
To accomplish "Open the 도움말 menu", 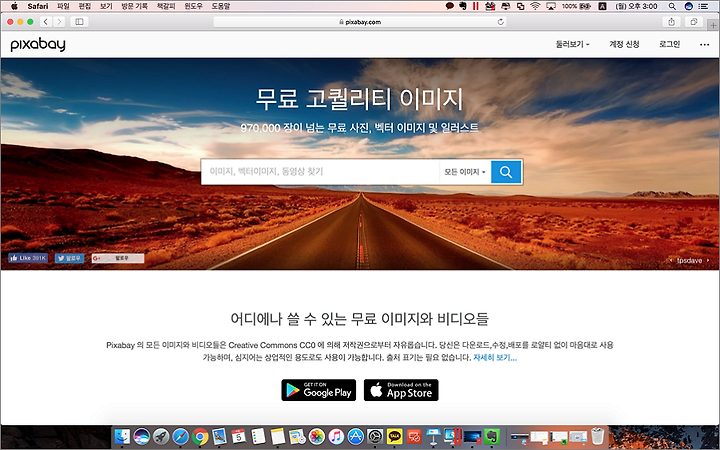I will (x=220, y=6).
